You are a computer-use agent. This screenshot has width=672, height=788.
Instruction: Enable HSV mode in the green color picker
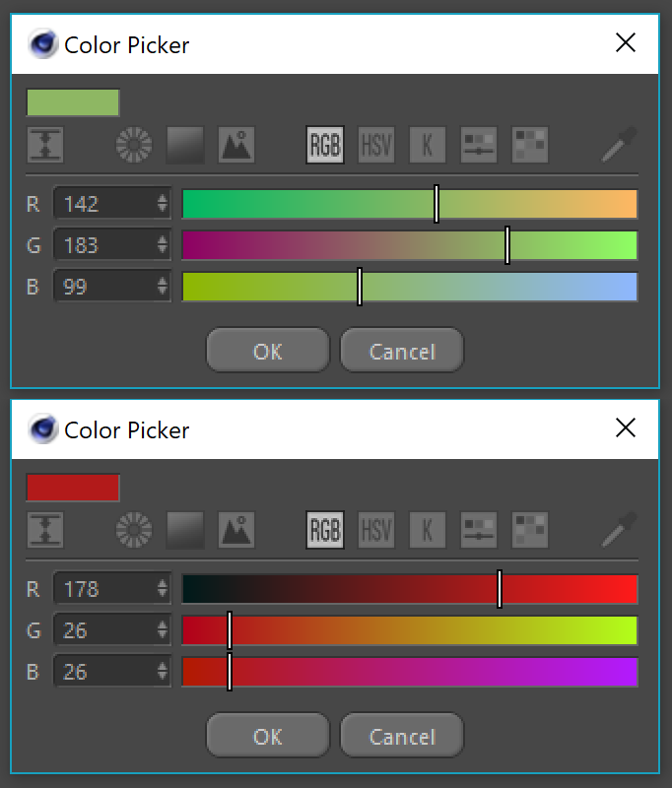[376, 145]
